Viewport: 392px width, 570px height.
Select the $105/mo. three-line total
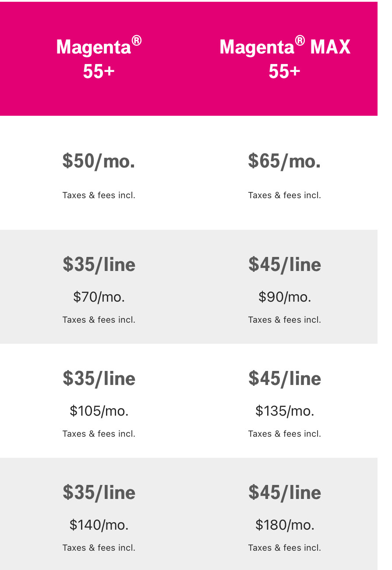(x=99, y=411)
